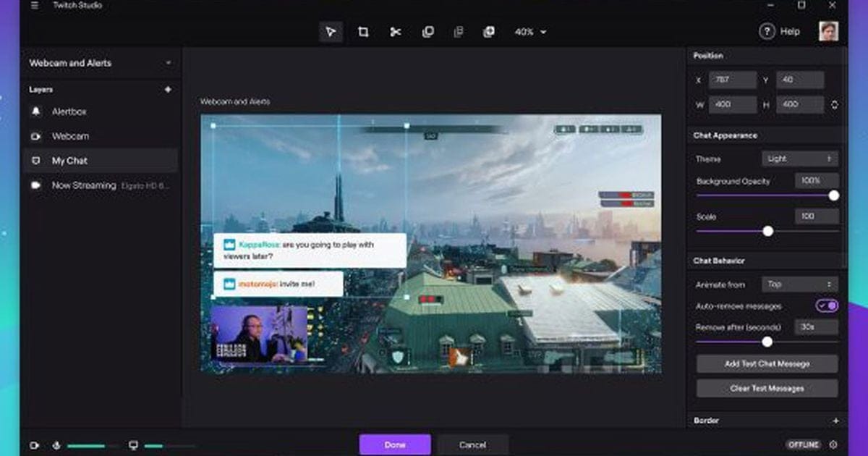
Task: Click the Done button
Action: tap(395, 444)
